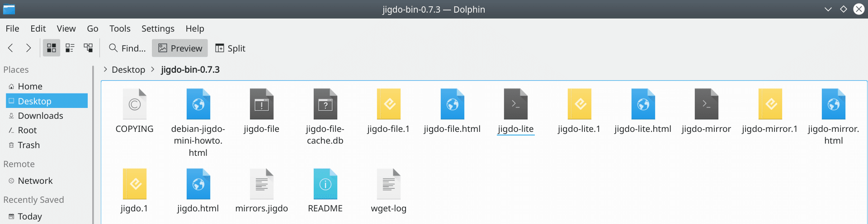Image resolution: width=868 pixels, height=224 pixels.
Task: Split the view with Split button
Action: [x=230, y=48]
